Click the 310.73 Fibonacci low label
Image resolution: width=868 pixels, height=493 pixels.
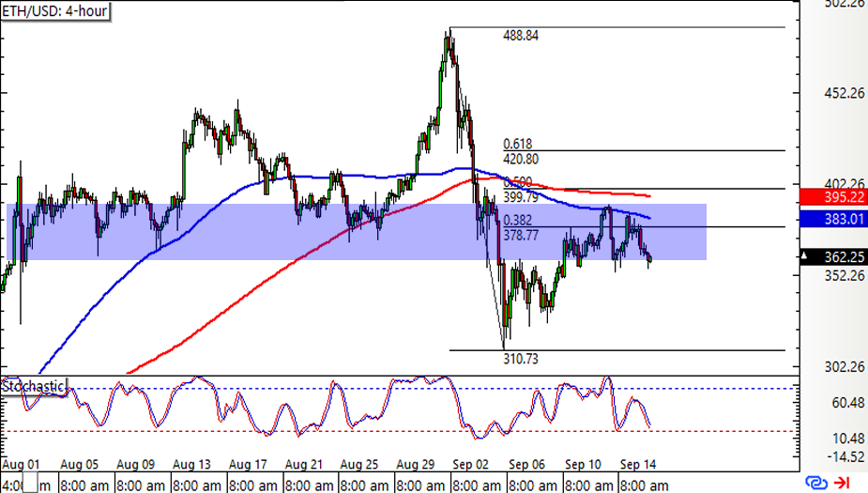(521, 359)
